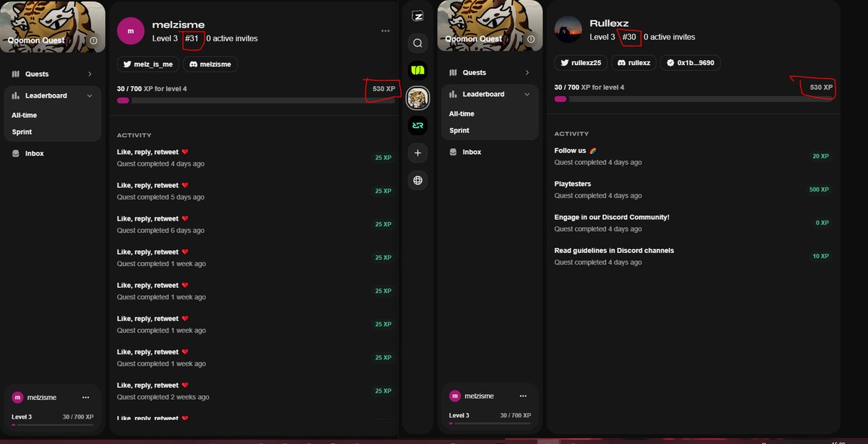The width and height of the screenshot is (868, 444).
Task: Open the Like, reply, retweet quest completed 4 days ago
Action: click(255, 158)
